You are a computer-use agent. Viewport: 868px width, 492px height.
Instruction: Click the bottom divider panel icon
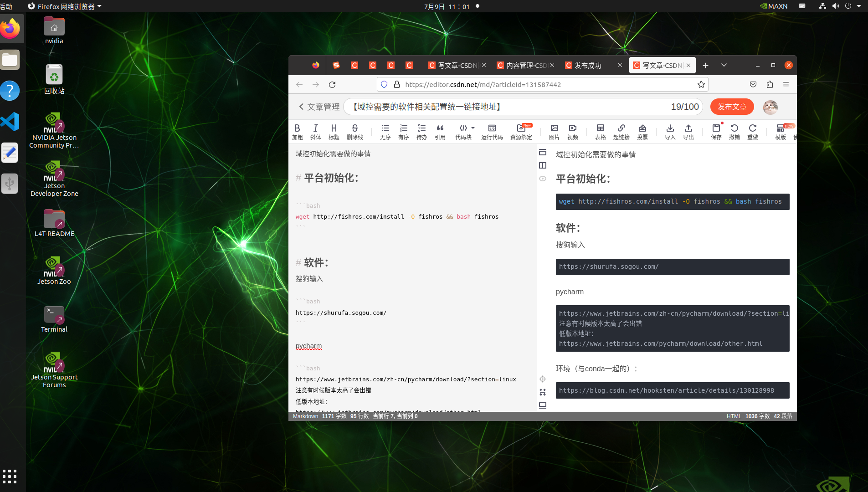pos(543,405)
